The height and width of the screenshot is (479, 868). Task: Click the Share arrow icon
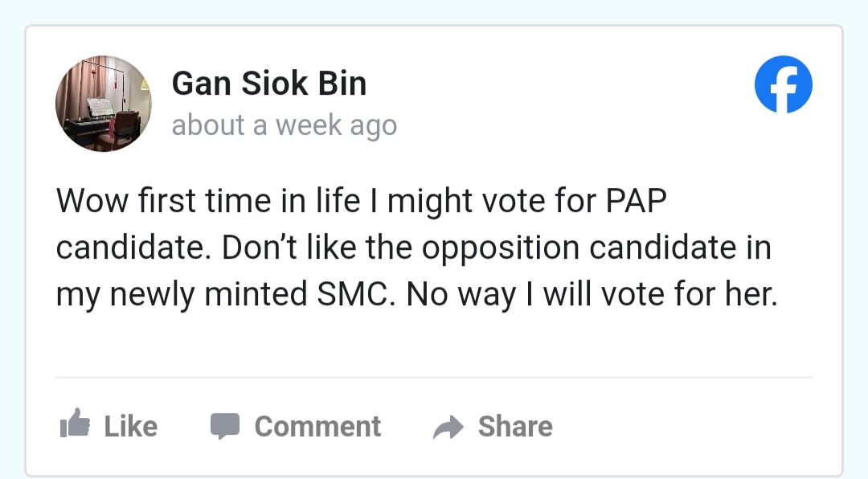click(x=448, y=427)
